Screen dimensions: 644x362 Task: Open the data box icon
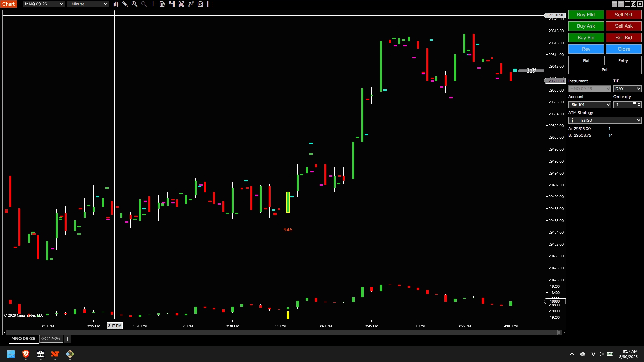[x=163, y=4]
